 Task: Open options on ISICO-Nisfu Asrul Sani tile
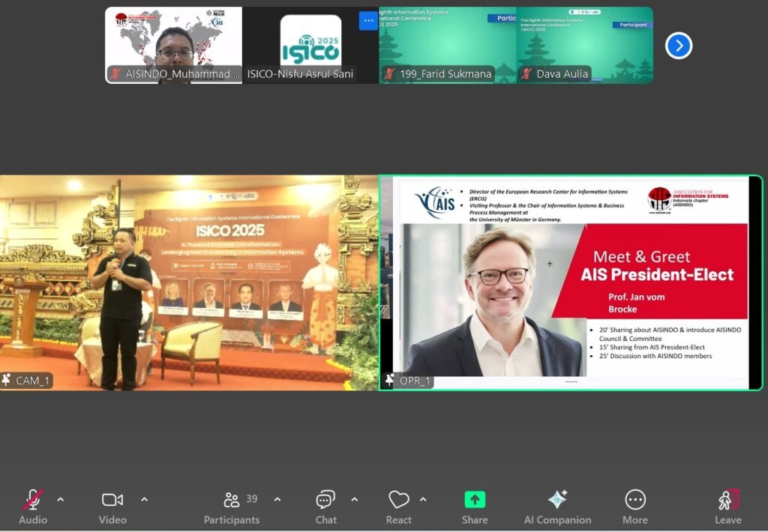pyautogui.click(x=368, y=20)
